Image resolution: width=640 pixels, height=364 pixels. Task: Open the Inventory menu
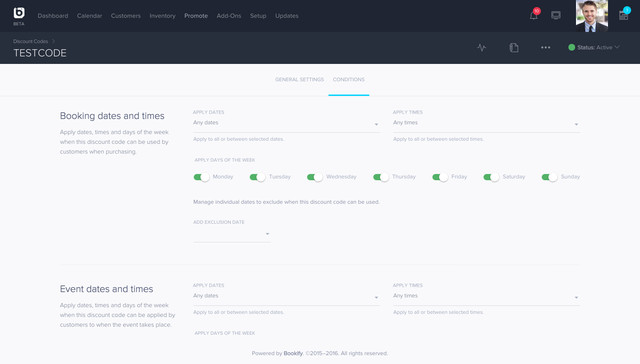[162, 16]
